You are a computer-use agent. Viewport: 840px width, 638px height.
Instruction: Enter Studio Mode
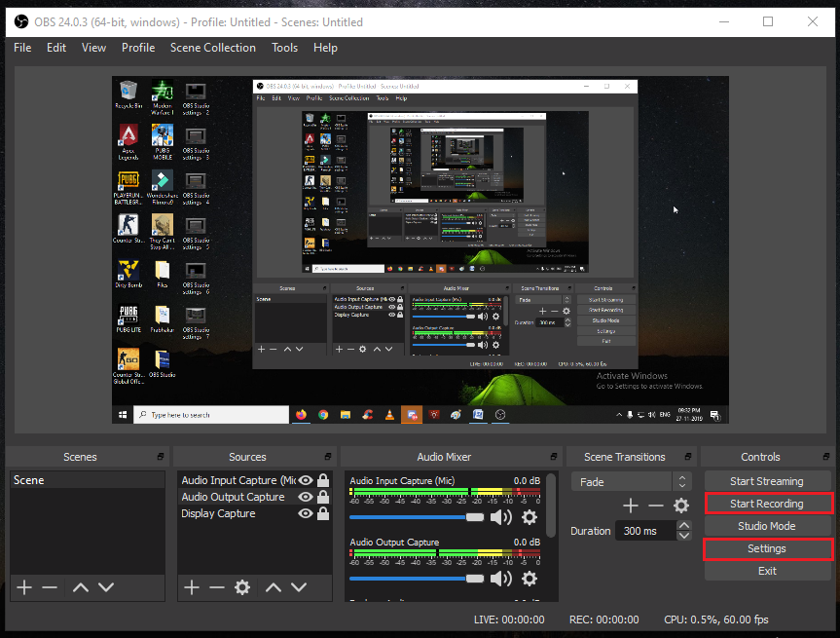tap(767, 526)
